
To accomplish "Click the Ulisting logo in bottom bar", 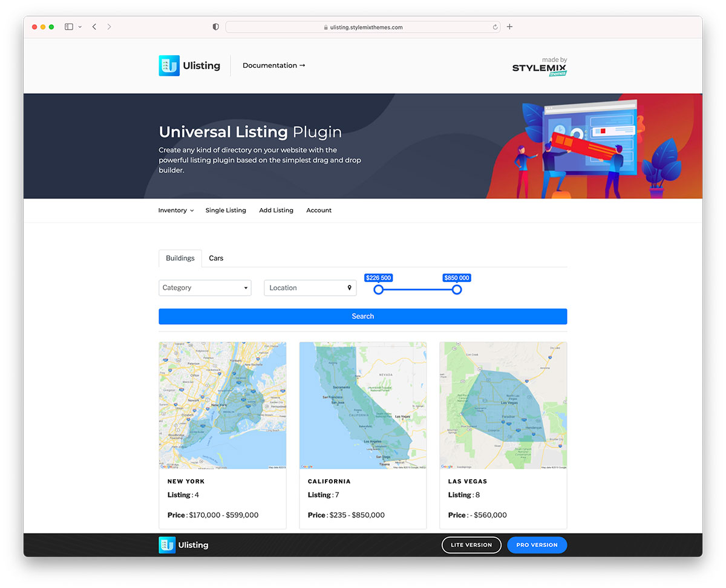I will [183, 545].
